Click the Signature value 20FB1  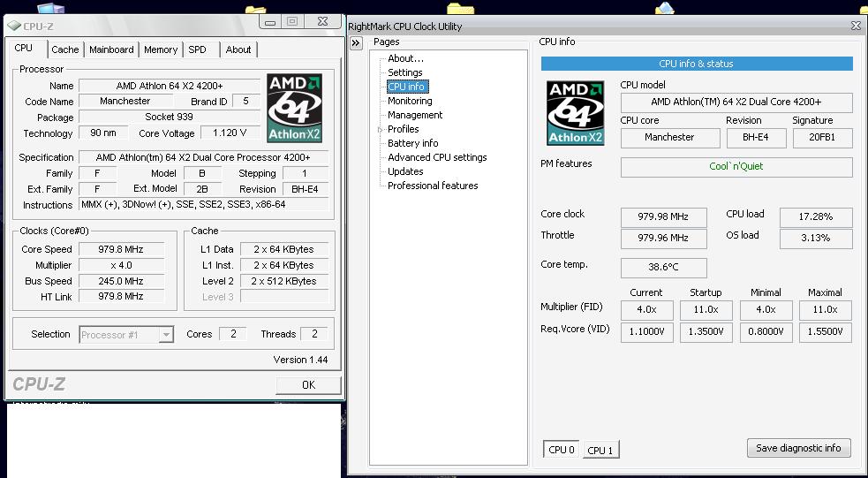822,137
